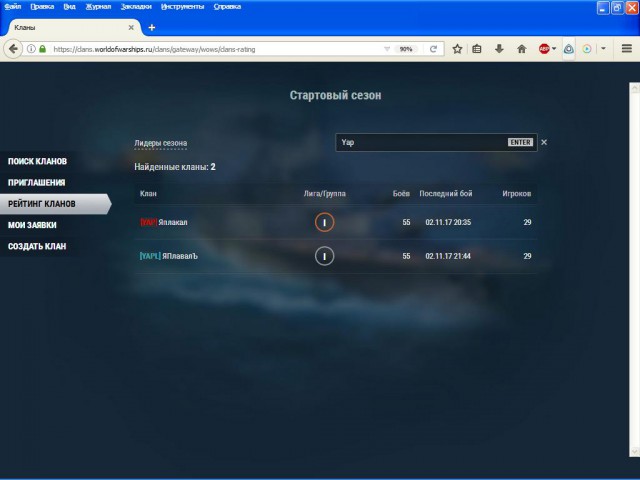Open the hamburger menu of the browser
Screen dimensions: 640x480
pos(627,49)
